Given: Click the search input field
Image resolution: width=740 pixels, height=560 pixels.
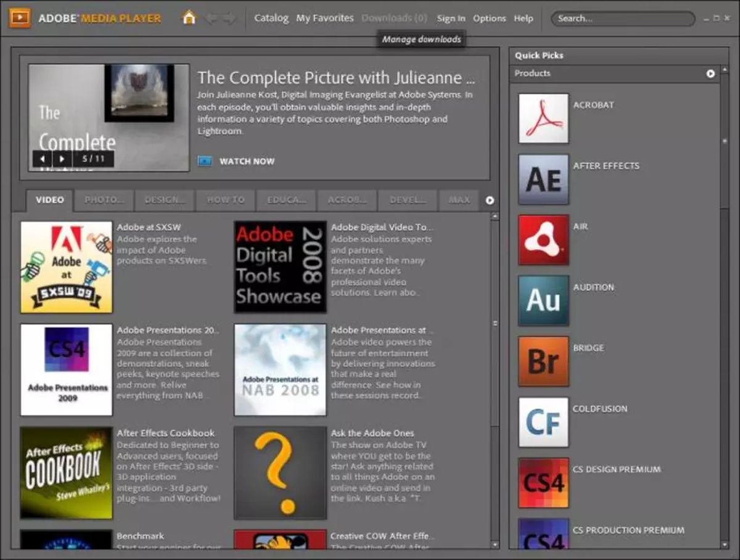Looking at the screenshot, I should (623, 19).
